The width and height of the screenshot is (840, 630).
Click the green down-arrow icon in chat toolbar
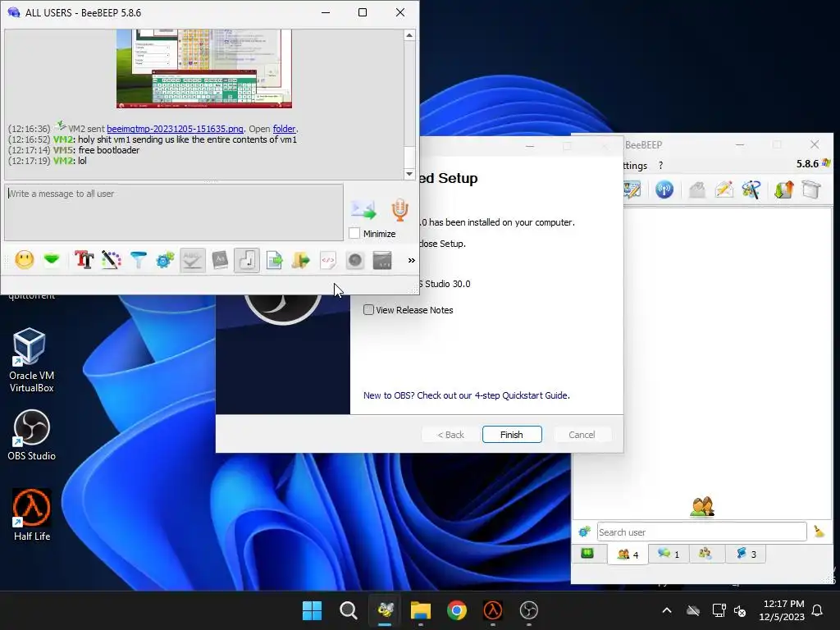click(x=52, y=260)
